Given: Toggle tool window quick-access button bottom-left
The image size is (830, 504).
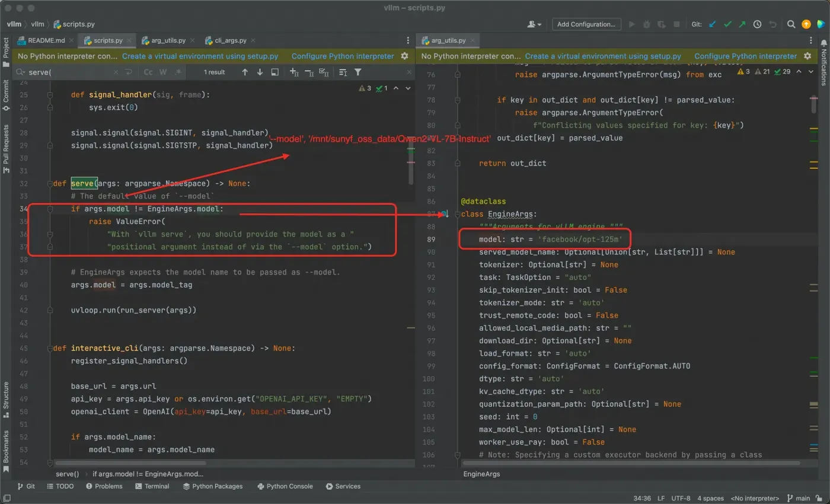Looking at the screenshot, I should tap(6, 497).
